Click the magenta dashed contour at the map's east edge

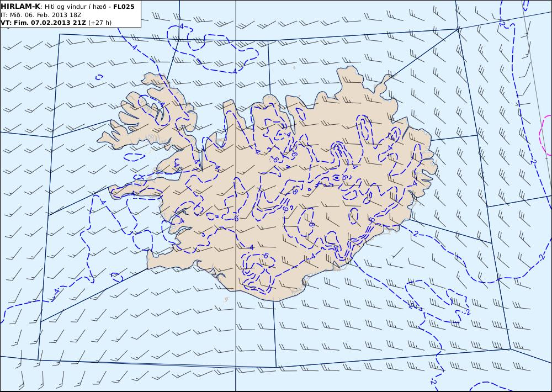pyautogui.click(x=546, y=135)
